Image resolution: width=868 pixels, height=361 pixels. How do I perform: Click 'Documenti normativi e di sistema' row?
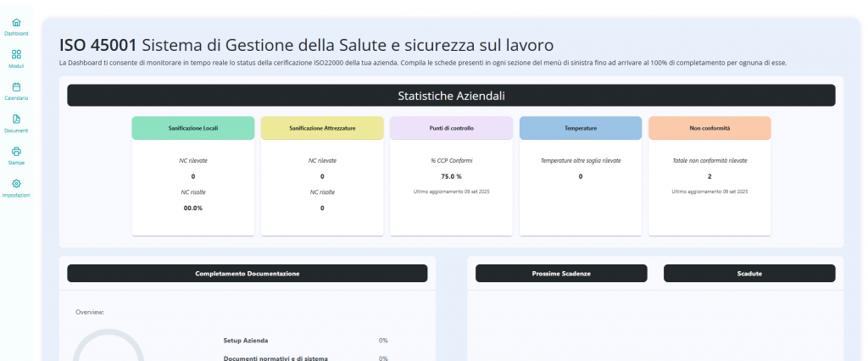pyautogui.click(x=305, y=358)
